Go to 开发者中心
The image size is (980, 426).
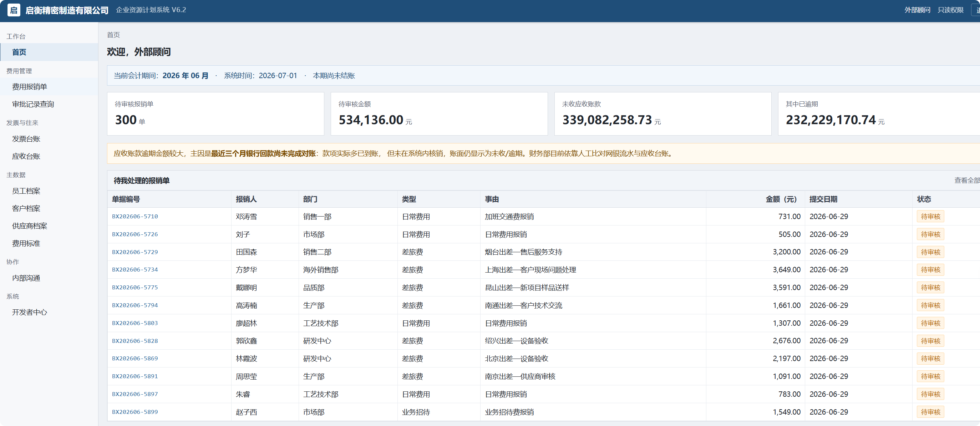(x=49, y=312)
